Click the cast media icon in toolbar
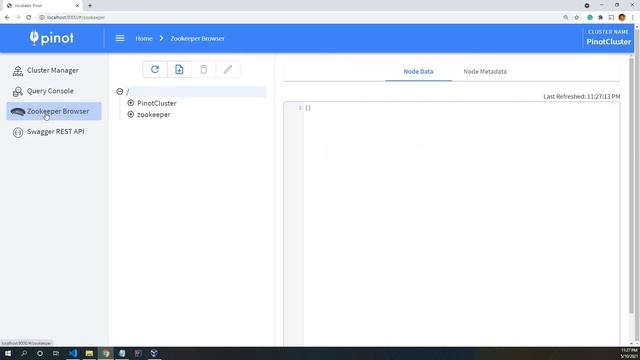Screen dimensions: 640x360 pyautogui.click(x=611, y=17)
